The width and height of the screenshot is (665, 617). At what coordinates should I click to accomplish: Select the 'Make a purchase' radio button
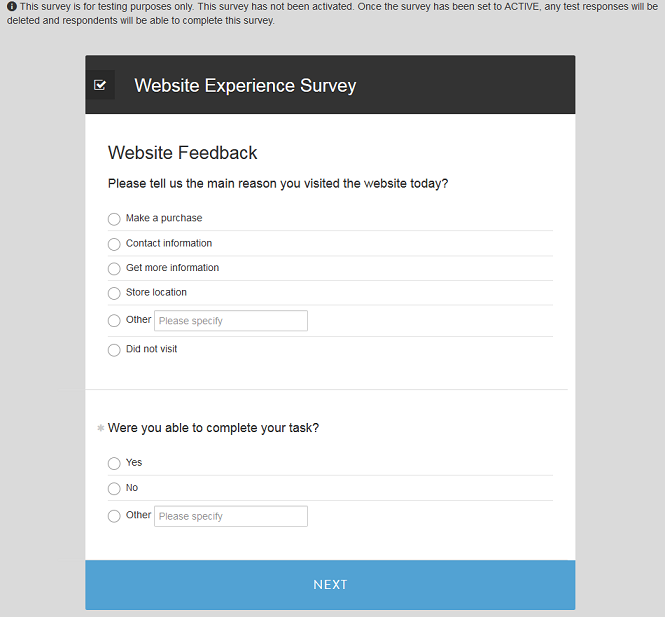(x=114, y=219)
